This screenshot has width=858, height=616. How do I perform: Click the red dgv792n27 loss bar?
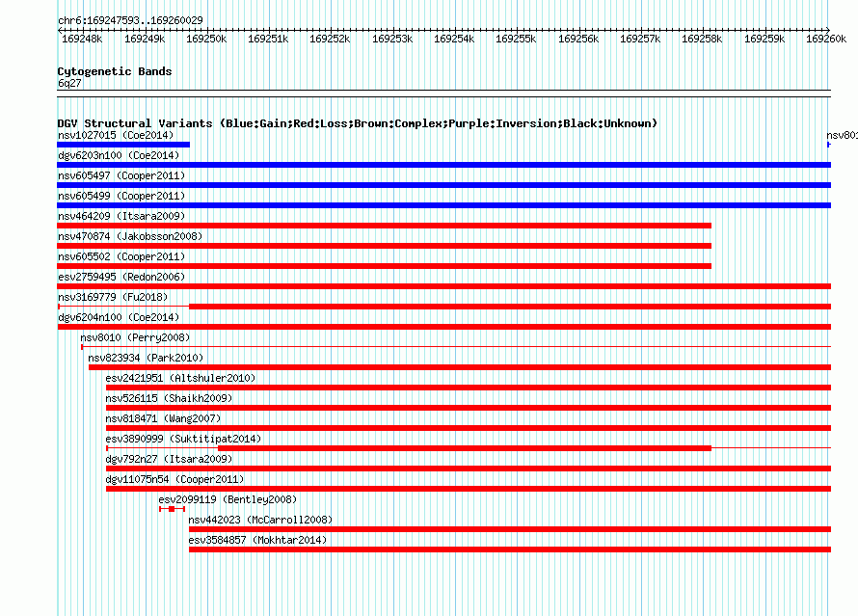(x=469, y=469)
